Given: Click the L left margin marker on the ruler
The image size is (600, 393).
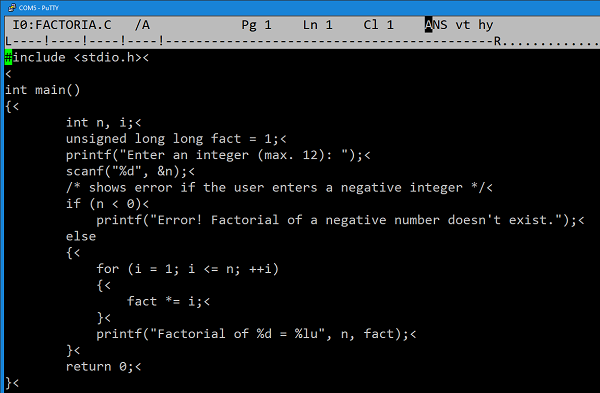Looking at the screenshot, I should pos(8,41).
